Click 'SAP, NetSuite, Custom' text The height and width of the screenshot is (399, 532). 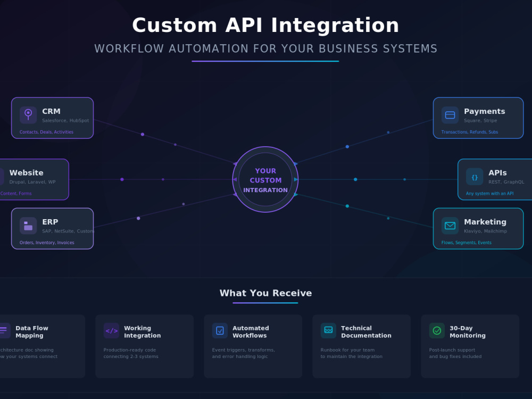coord(68,231)
